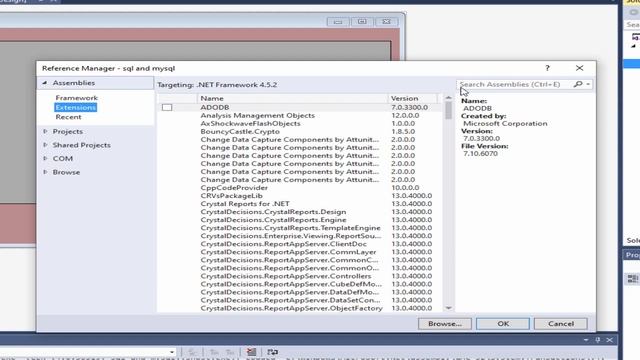Select CrystalDecisions.ReportAppServer.CommLayer row
The width and height of the screenshot is (640, 360).
point(300,252)
